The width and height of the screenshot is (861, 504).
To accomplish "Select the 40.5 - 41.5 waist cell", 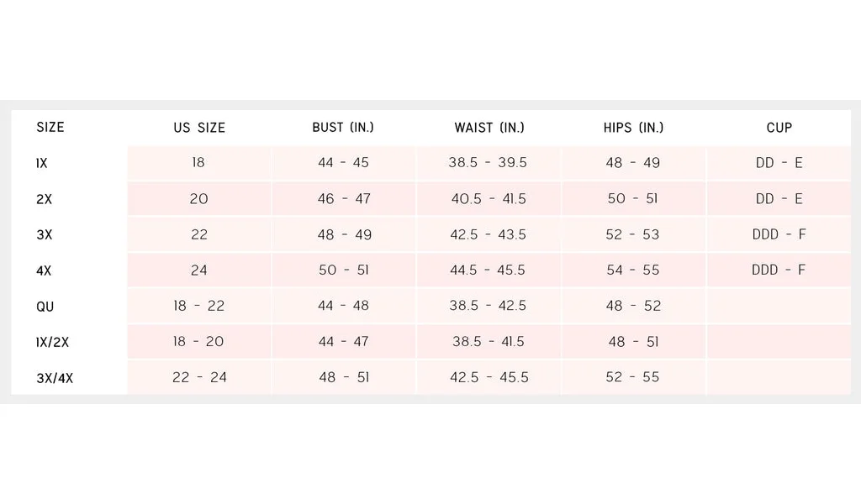I will pos(489,198).
